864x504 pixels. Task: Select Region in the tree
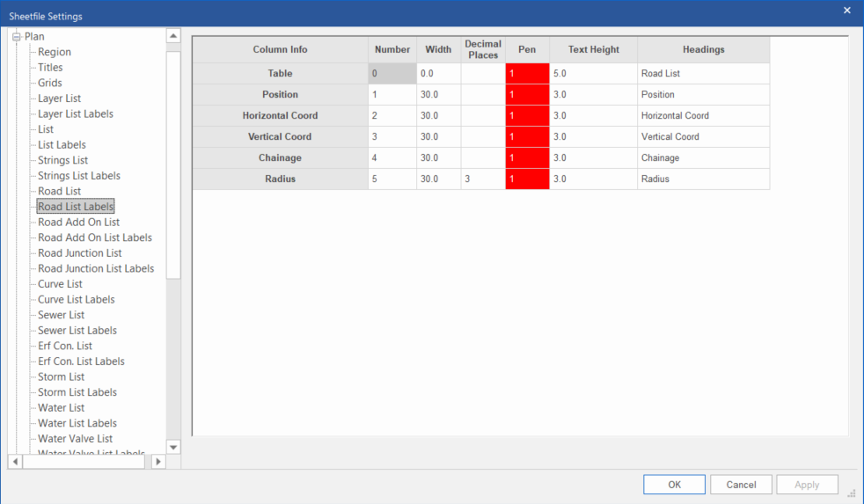(x=55, y=52)
